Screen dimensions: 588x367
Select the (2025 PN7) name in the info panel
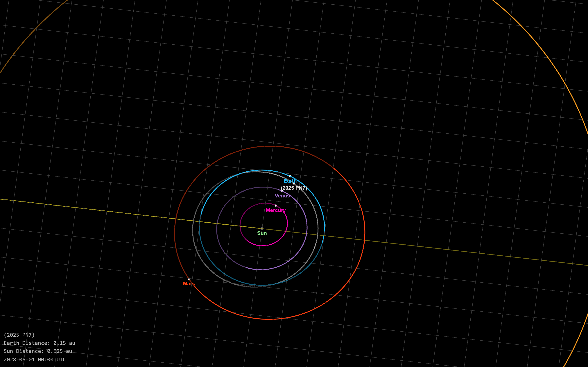pos(19,335)
